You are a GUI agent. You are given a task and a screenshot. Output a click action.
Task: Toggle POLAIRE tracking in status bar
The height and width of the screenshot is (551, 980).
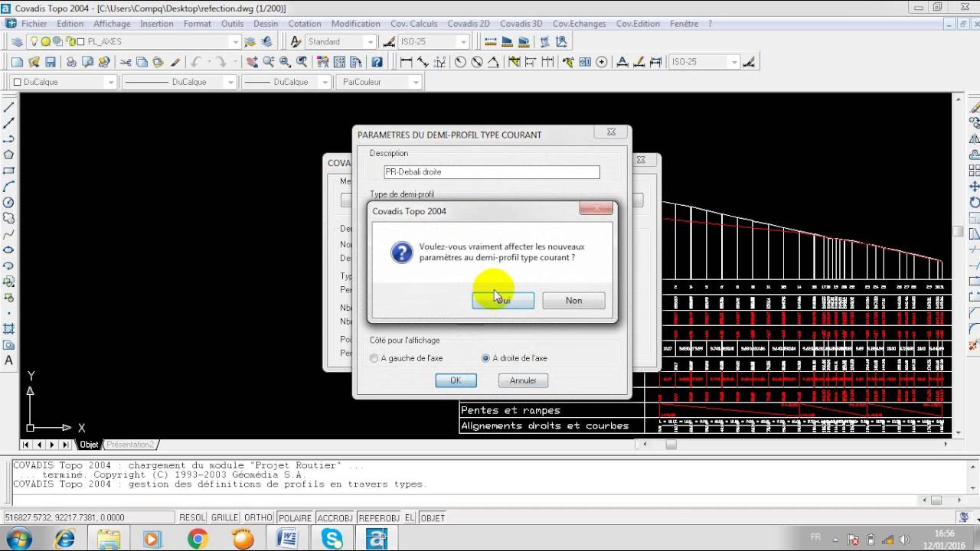296,518
